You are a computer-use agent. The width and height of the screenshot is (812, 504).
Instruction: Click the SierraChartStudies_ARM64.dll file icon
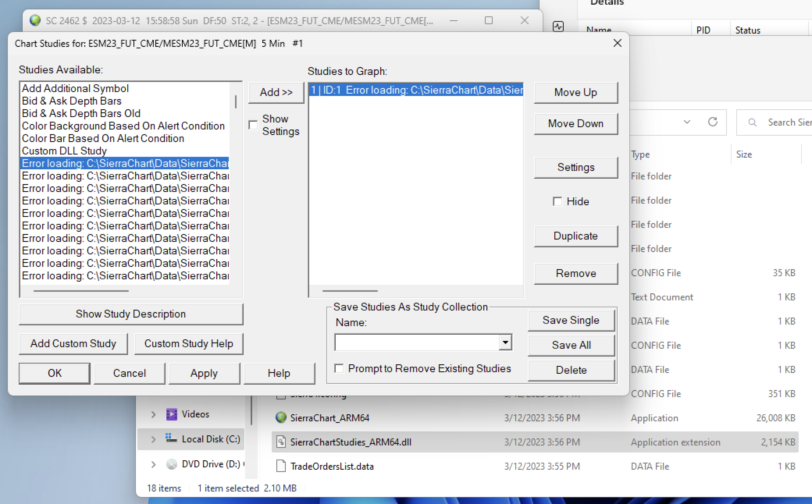281,442
